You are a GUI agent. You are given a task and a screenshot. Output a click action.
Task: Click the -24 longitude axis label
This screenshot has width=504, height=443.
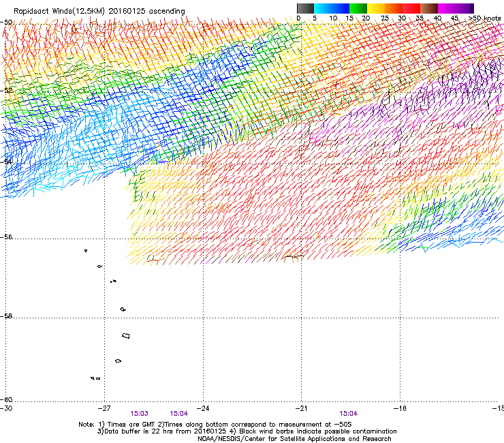[x=203, y=408]
